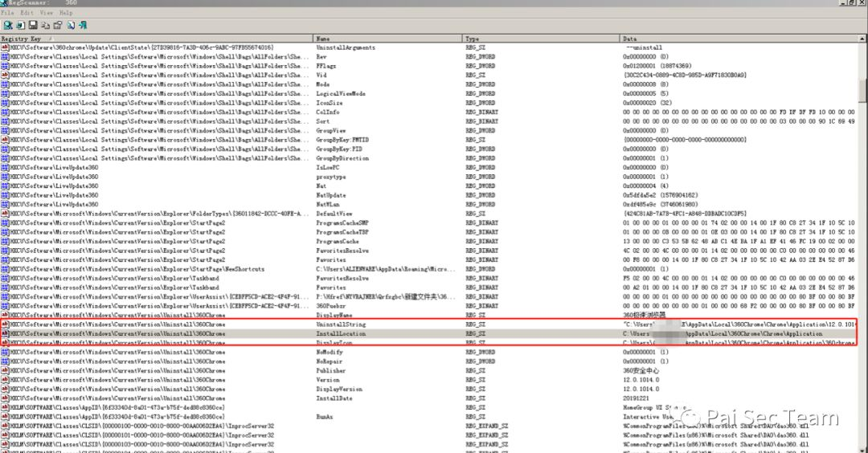Select the proxytype value name
Viewport: 868px width, 453px height.
pos(331,177)
